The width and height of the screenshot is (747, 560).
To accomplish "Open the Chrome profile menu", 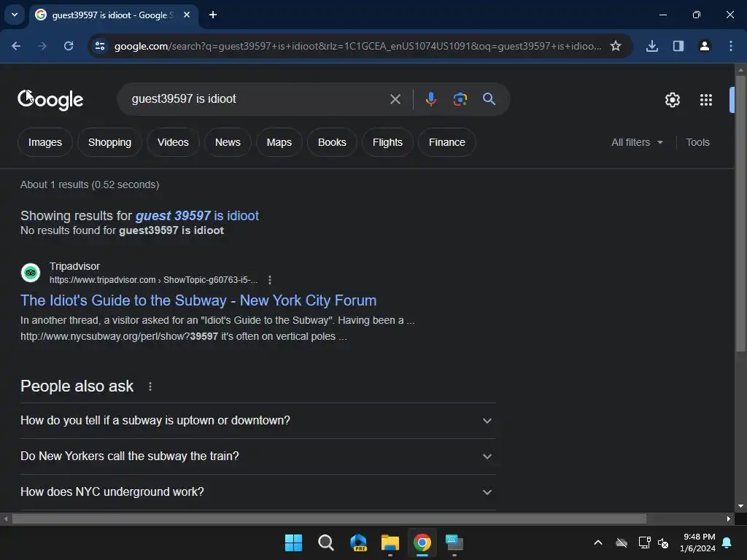I will (x=705, y=46).
